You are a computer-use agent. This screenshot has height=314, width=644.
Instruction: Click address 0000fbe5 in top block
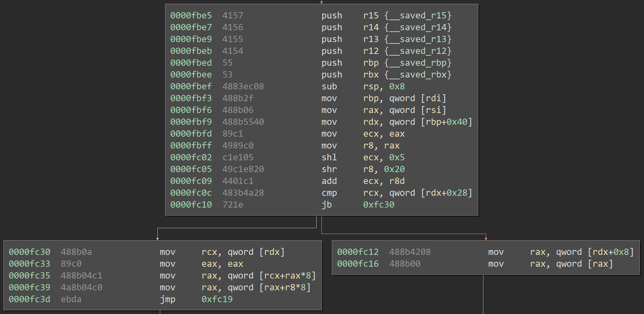(191, 16)
